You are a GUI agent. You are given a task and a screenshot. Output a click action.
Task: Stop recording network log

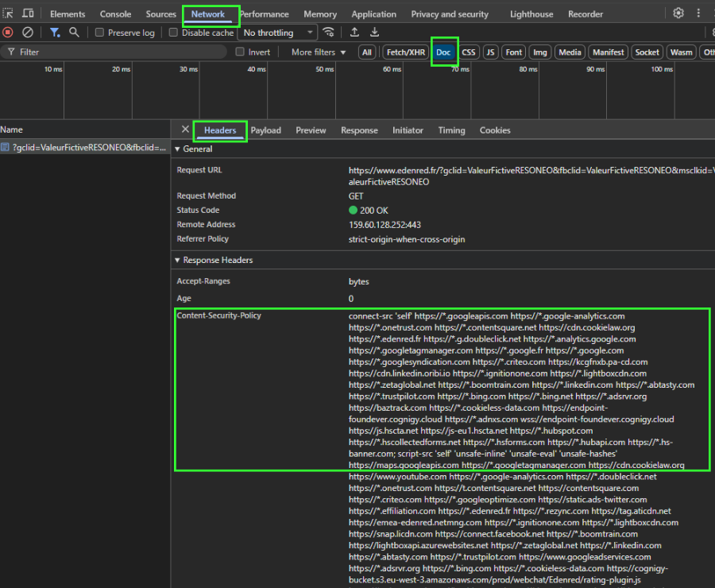pyautogui.click(x=8, y=33)
